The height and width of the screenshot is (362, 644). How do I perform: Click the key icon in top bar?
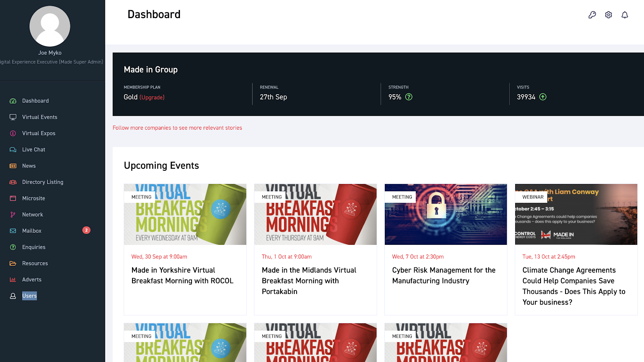coord(592,15)
